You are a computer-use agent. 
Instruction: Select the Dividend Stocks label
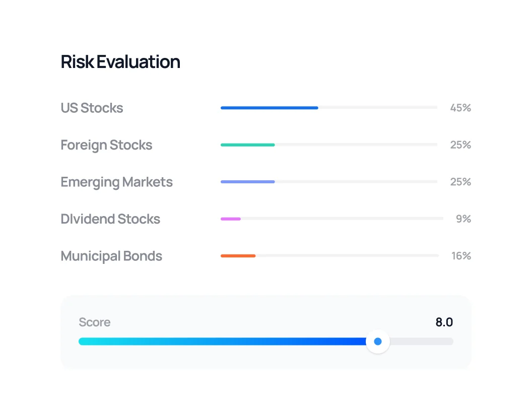pos(110,219)
